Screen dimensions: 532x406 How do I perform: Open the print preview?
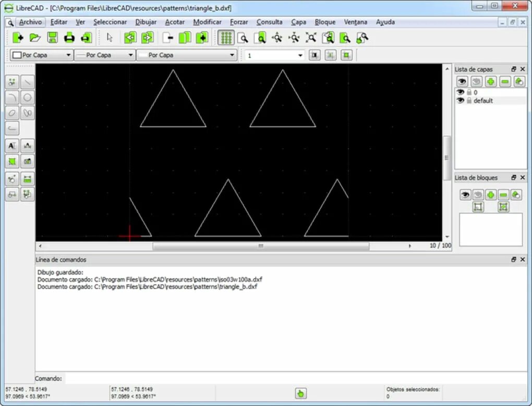click(x=86, y=38)
